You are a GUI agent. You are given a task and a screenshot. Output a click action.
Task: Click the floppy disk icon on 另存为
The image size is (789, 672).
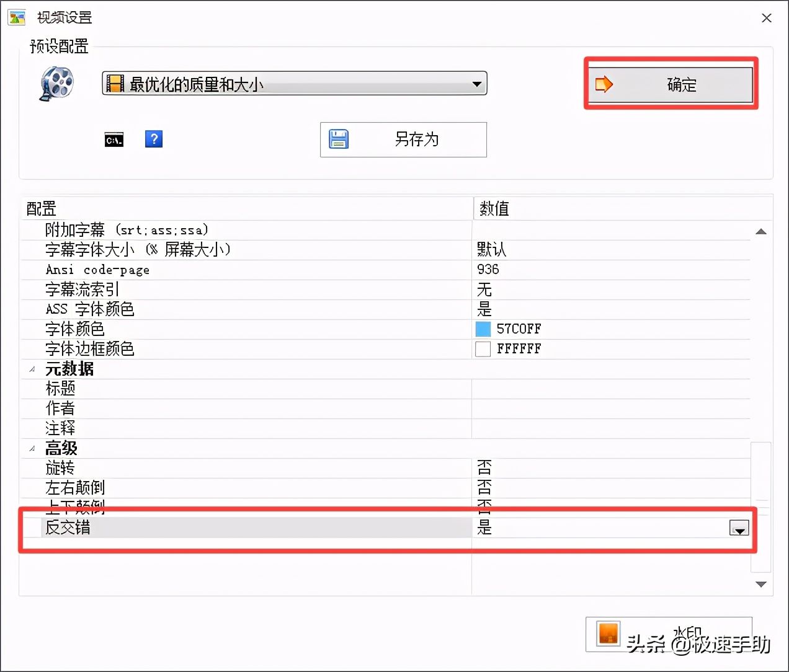[x=338, y=139]
